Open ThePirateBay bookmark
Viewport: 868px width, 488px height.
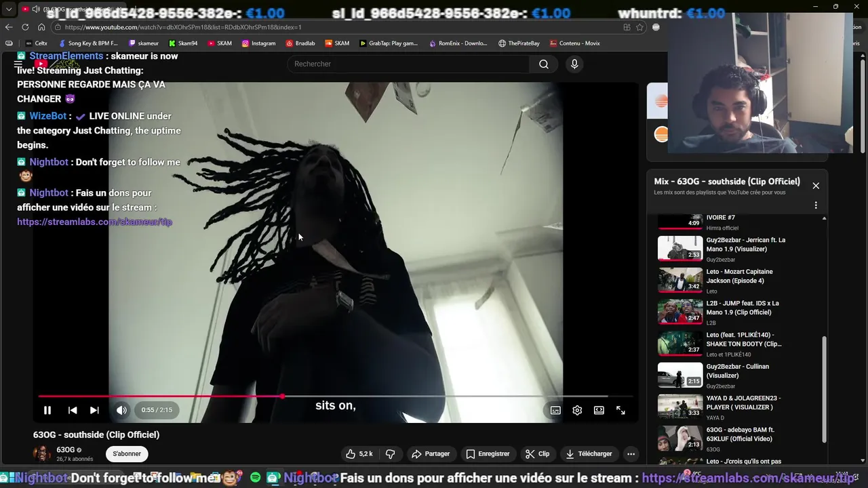tap(519, 43)
